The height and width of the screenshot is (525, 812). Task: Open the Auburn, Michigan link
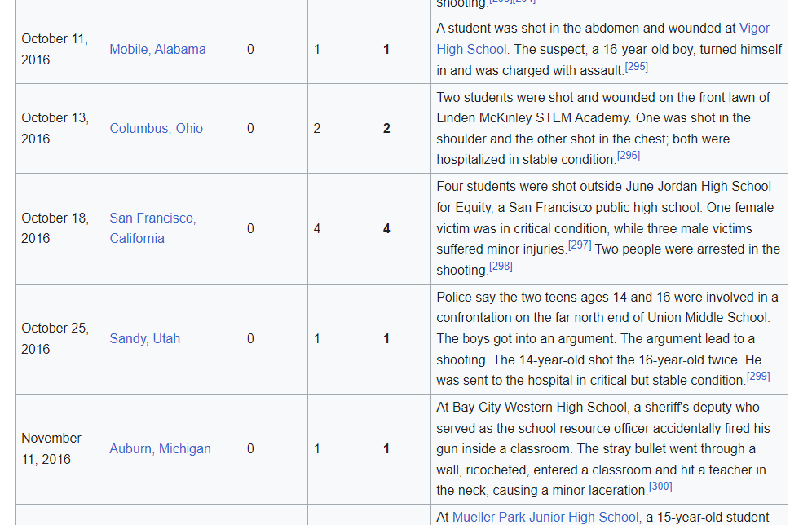pos(160,449)
